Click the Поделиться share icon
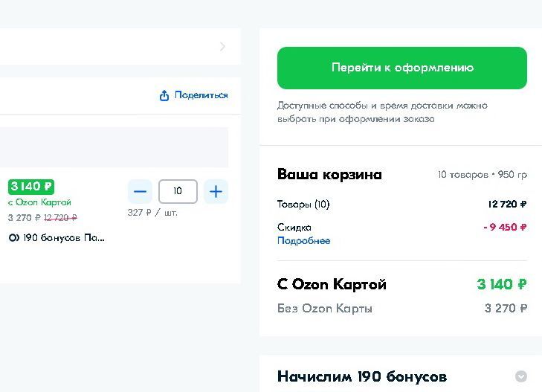 (x=164, y=95)
